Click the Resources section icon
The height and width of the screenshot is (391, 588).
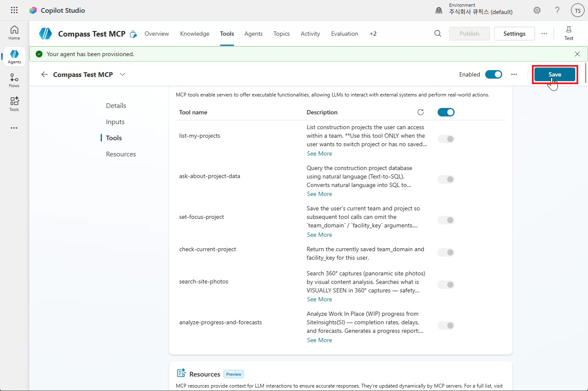(181, 373)
